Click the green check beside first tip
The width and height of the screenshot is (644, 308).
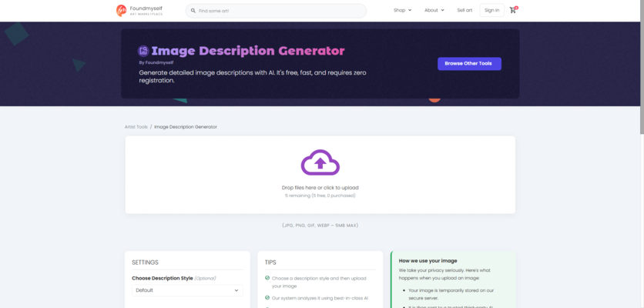[x=267, y=278]
